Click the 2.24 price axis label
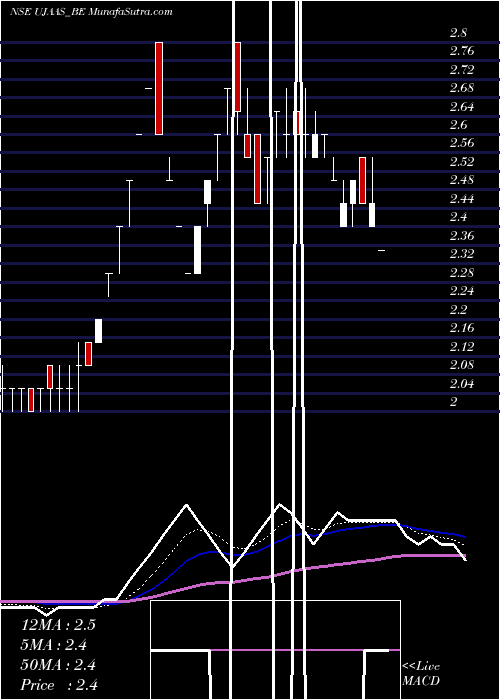The width and height of the screenshot is (500, 700). tap(462, 291)
